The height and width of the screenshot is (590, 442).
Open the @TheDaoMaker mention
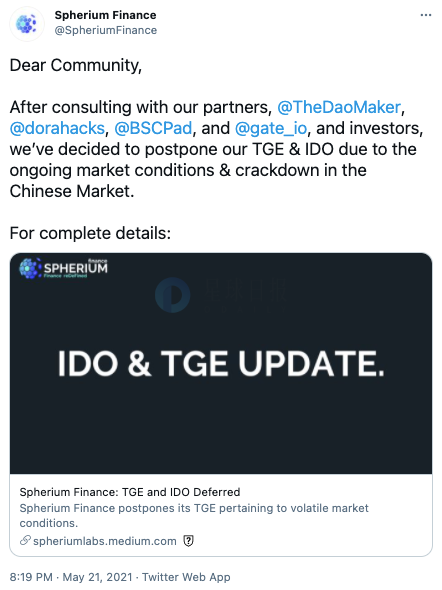(339, 107)
